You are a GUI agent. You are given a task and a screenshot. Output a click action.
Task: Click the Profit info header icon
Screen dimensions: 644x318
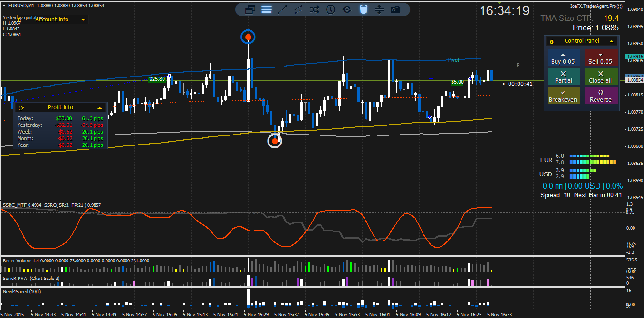(20, 107)
